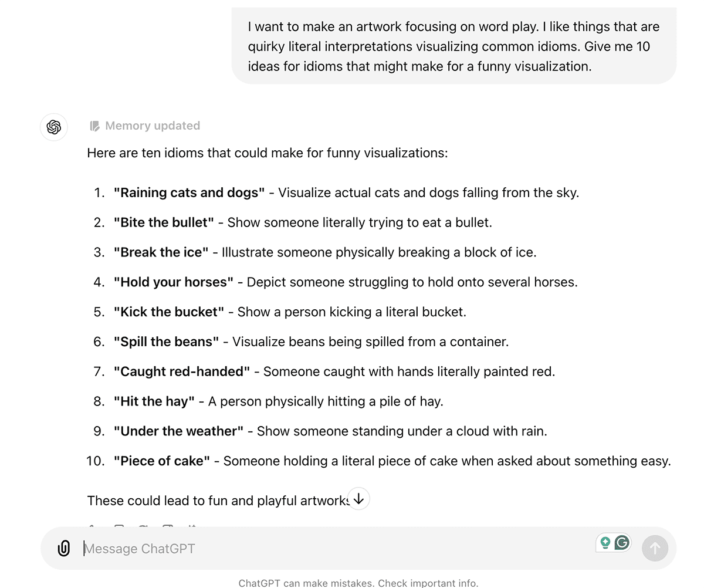Click the "Caught red-handed" bold text
This screenshot has width=704, height=588.
[x=181, y=371]
